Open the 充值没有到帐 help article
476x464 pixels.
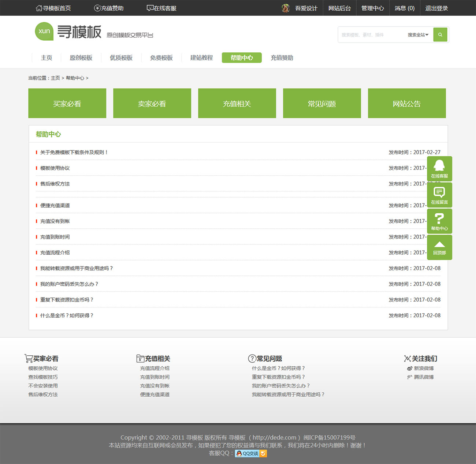tap(55, 221)
